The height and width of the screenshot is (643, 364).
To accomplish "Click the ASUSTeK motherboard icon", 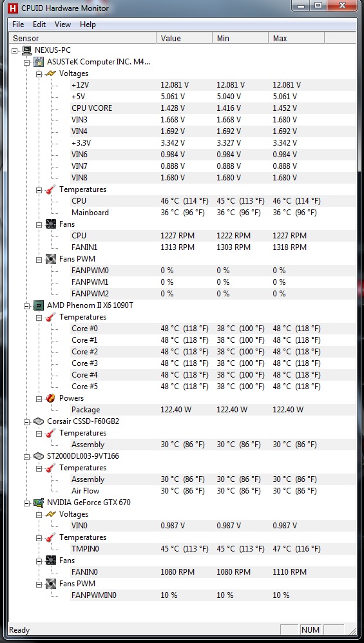I will tap(39, 62).
